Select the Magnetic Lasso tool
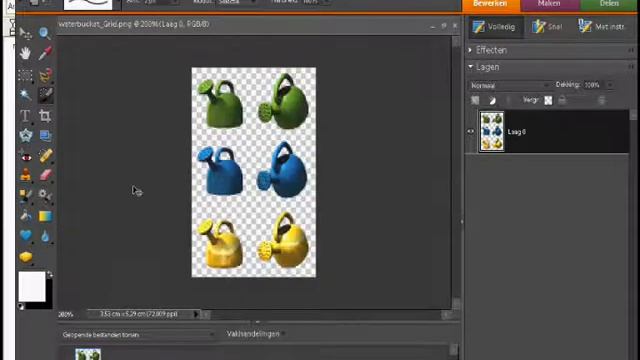 tap(45, 75)
